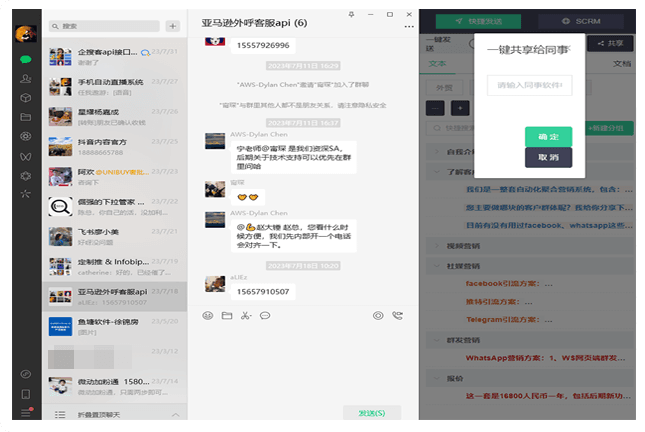
Task: Click the pin icon in chat title bar
Action: click(351, 16)
